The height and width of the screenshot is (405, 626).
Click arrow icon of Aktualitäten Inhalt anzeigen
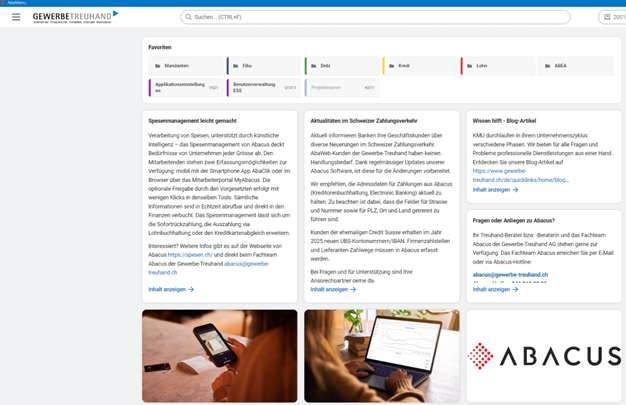(x=353, y=290)
